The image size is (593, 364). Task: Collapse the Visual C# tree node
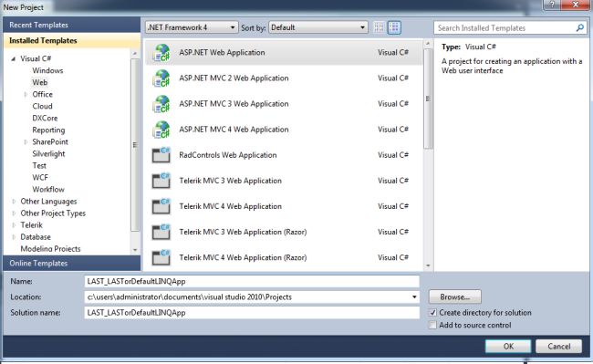[14, 58]
